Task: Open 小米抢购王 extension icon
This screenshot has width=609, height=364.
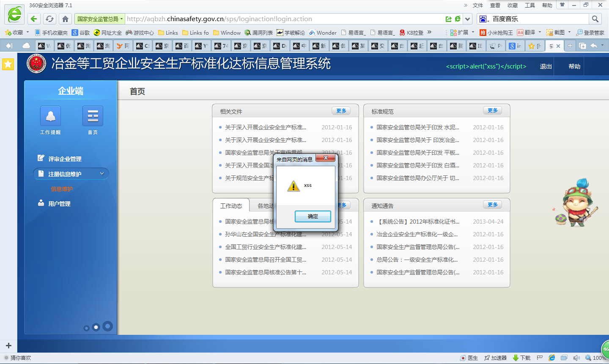Action: pos(496,33)
